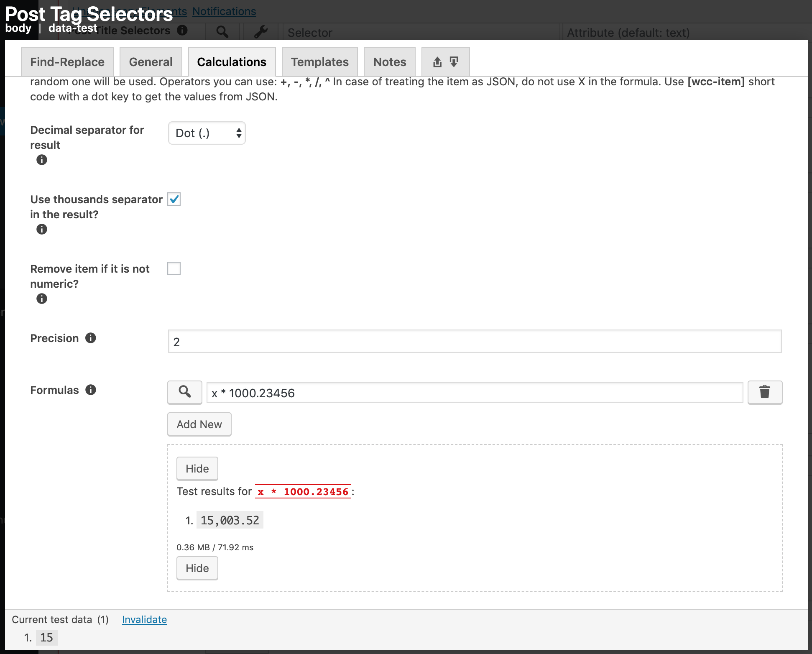Screen dimensions: 812x654
Task: Enable Remove item if not numeric checkbox
Action: pyautogui.click(x=174, y=270)
